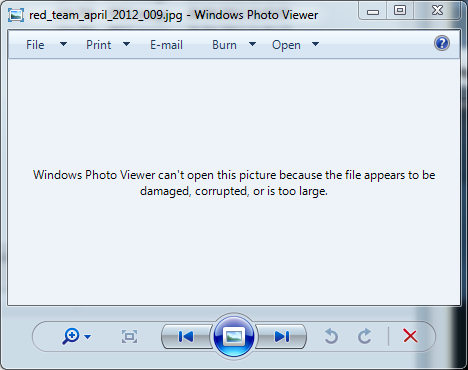The width and height of the screenshot is (468, 370).
Task: Click the Photo Viewer title bar icon
Action: click(x=16, y=15)
